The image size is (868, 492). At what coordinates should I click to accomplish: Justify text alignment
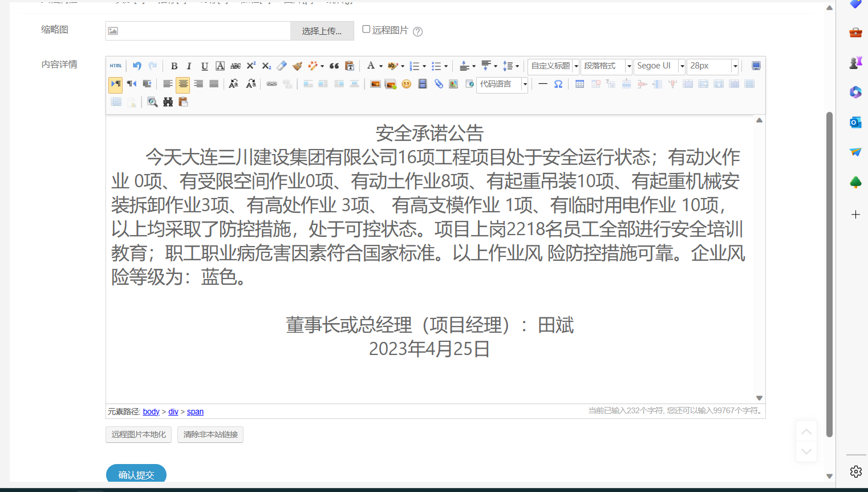[x=214, y=84]
